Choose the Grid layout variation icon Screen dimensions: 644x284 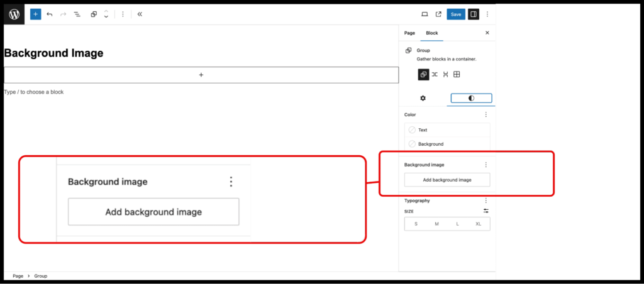[457, 74]
